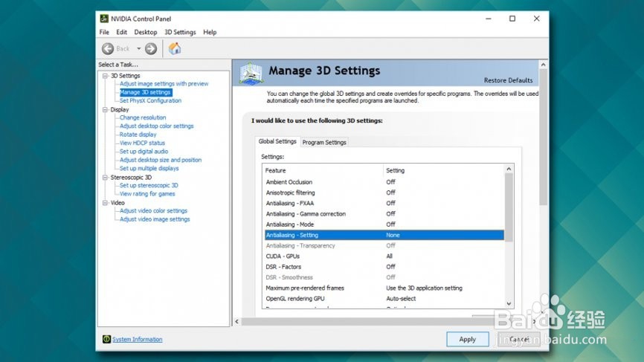Select the Anisotropic filtering row
The width and height of the screenshot is (644, 362).
coord(384,193)
